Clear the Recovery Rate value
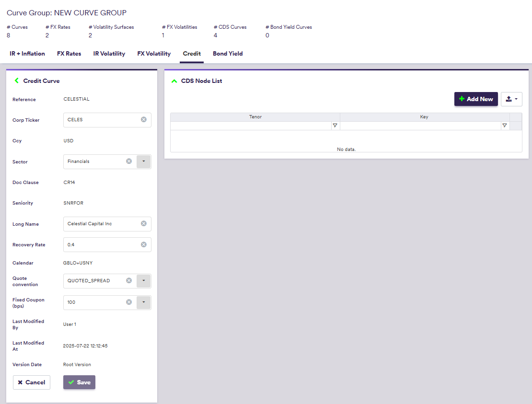The width and height of the screenshot is (532, 404). click(x=143, y=245)
